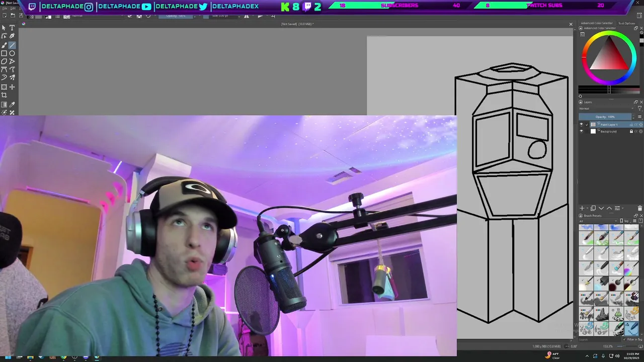Toggle the Paint Layer 1 selection checkbox
The width and height of the screenshot is (644, 362).
(x=587, y=125)
